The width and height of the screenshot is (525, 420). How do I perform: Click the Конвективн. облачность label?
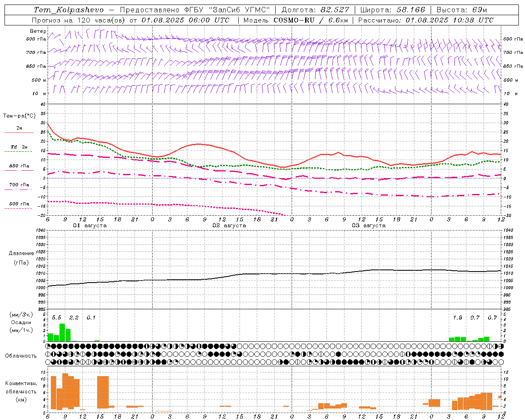click(21, 388)
